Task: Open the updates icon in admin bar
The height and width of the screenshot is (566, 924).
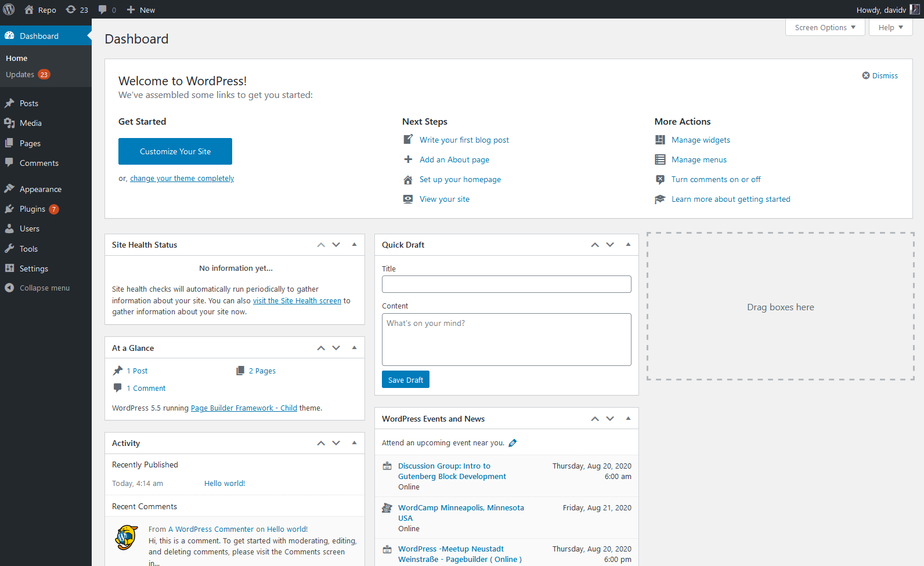Action: [x=71, y=9]
